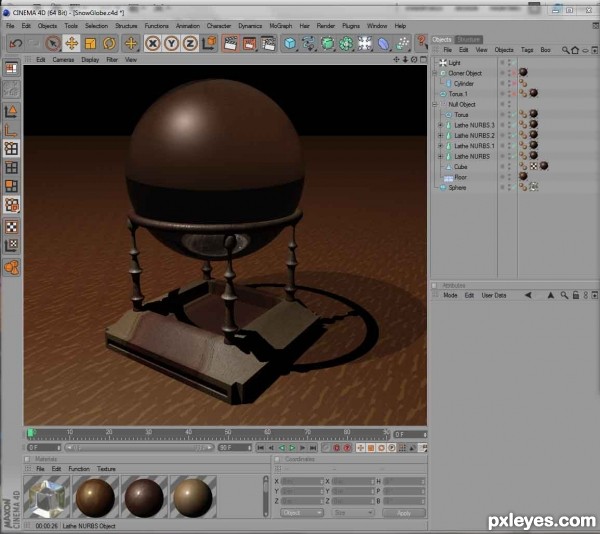The image size is (600, 534).
Task: Toggle visibility dots for Torus.1 object
Action: tap(509, 94)
